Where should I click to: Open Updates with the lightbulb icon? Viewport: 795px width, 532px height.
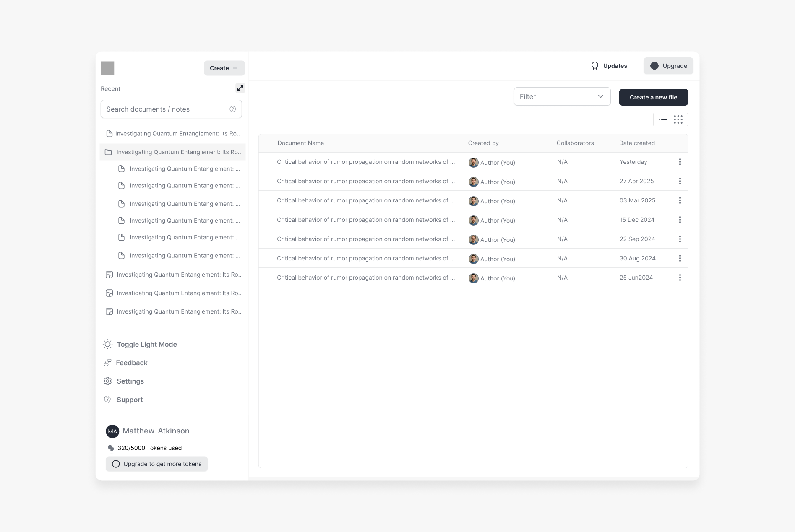(x=609, y=66)
